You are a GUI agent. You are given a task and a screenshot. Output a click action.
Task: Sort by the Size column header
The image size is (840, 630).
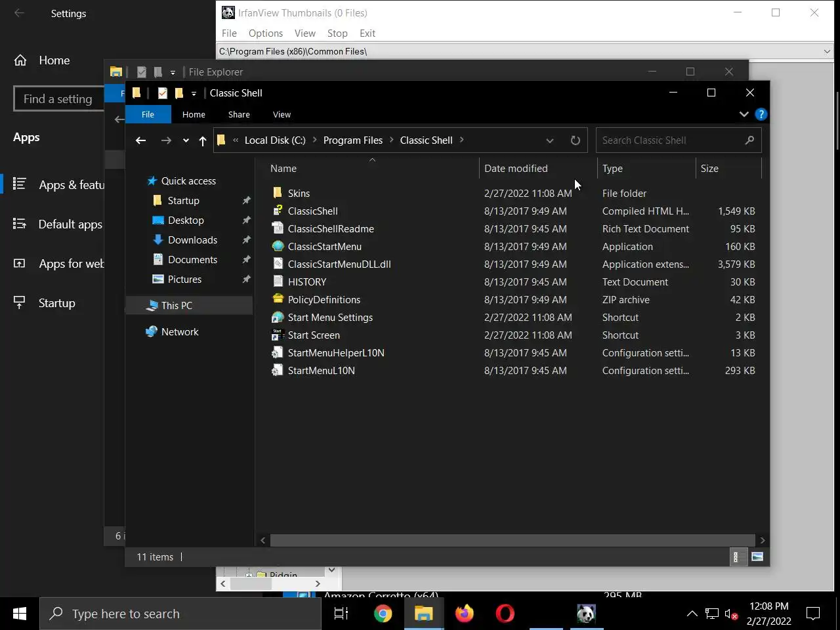click(728, 169)
